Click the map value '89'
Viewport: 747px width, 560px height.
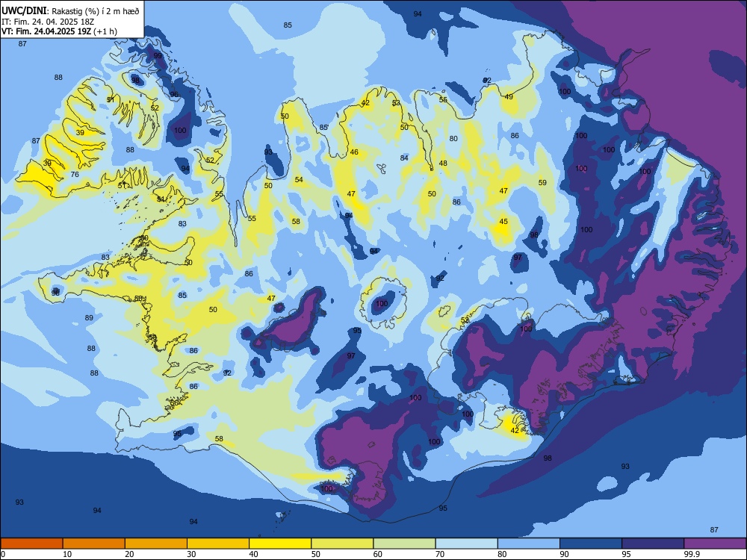click(89, 318)
